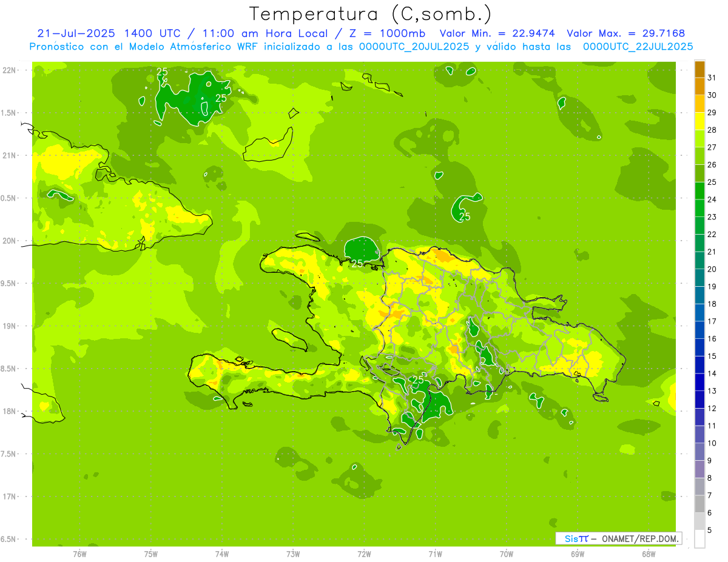
Task: Click the "25" contour label near 72W 20N
Action: coord(357,263)
